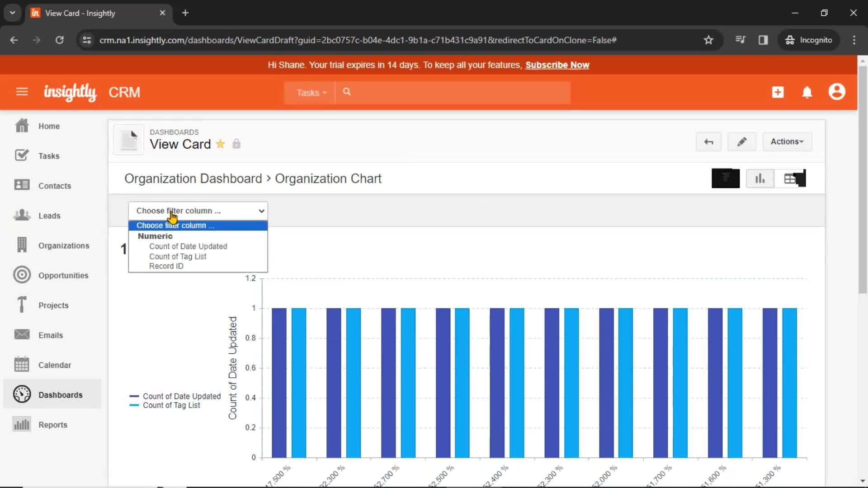Screen dimensions: 868x488
Task: Click the back arrow navigation icon
Action: click(x=709, y=141)
